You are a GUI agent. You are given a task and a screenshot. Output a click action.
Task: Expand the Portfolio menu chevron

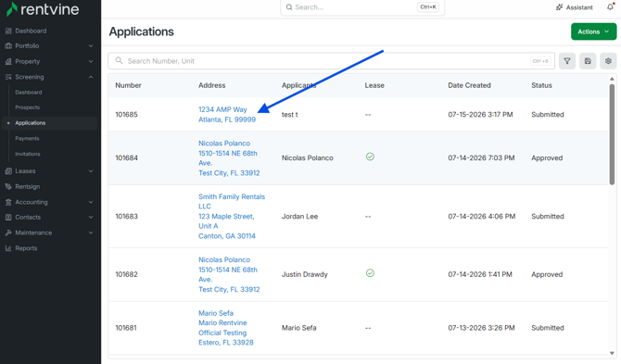[91, 46]
